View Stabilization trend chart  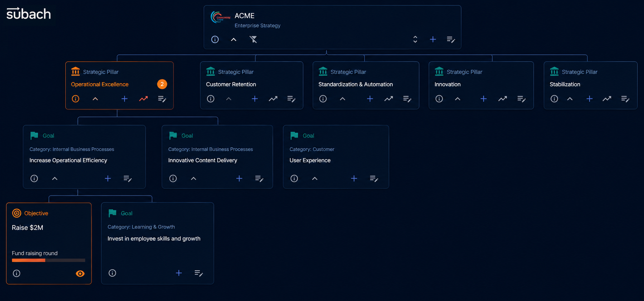pos(607,99)
